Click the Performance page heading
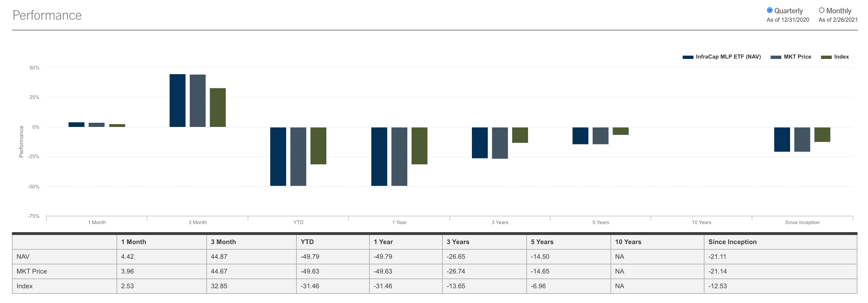 tap(47, 15)
